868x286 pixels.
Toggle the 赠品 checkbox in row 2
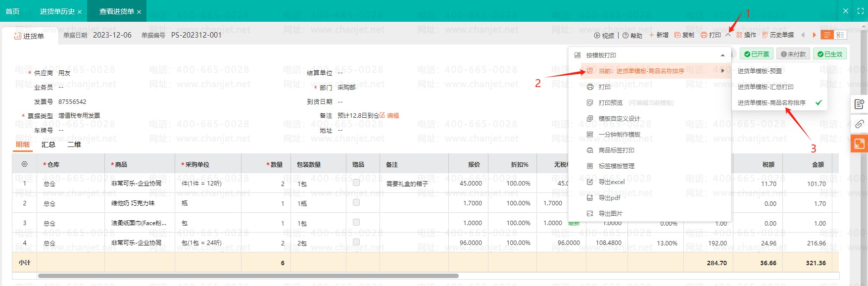356,203
